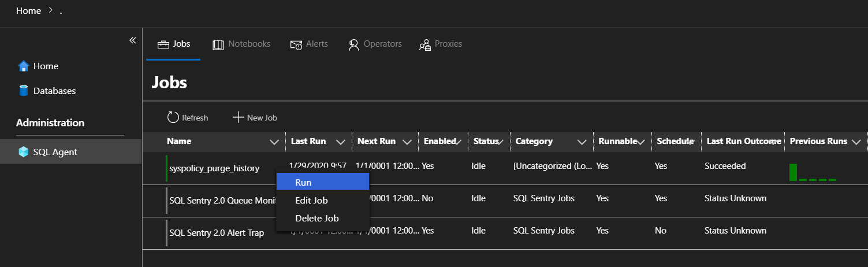Screen dimensions: 868x267
Task: Pick Delete Job from context menu
Action: 316,219
